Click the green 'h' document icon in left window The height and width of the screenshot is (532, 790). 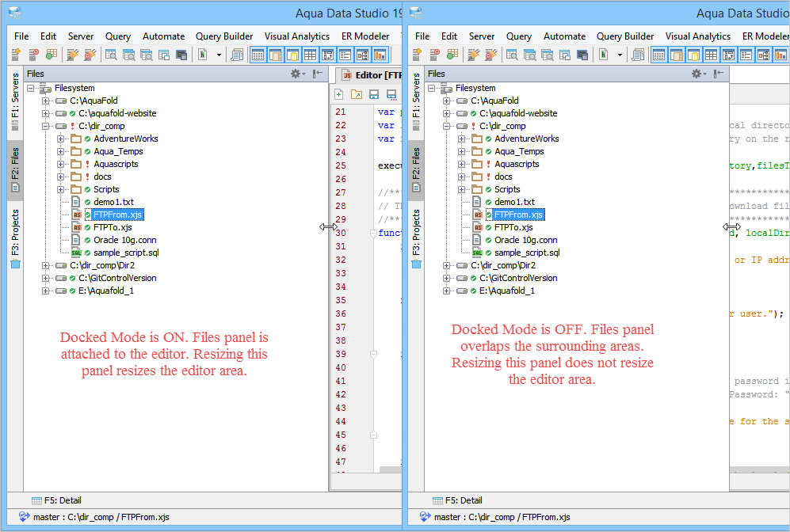203,55
